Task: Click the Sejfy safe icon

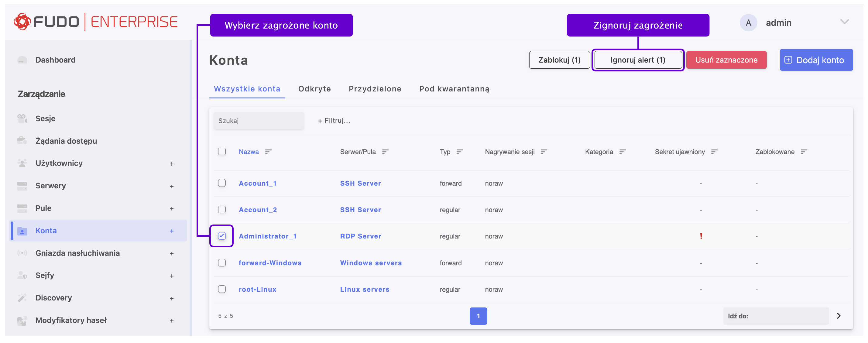Action: pyautogui.click(x=22, y=275)
